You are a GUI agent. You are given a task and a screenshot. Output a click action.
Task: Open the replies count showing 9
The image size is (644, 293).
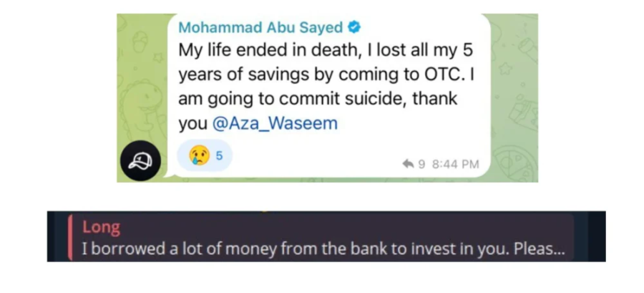pos(421,164)
